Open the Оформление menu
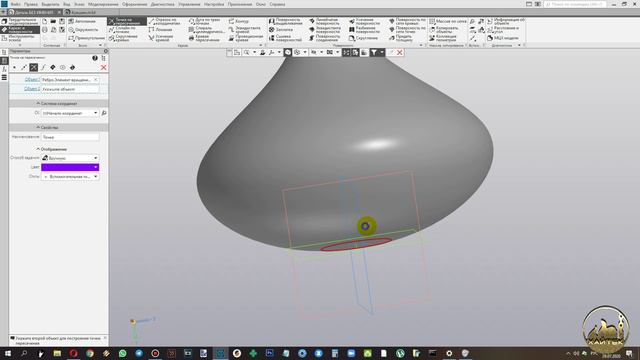 coord(134,4)
